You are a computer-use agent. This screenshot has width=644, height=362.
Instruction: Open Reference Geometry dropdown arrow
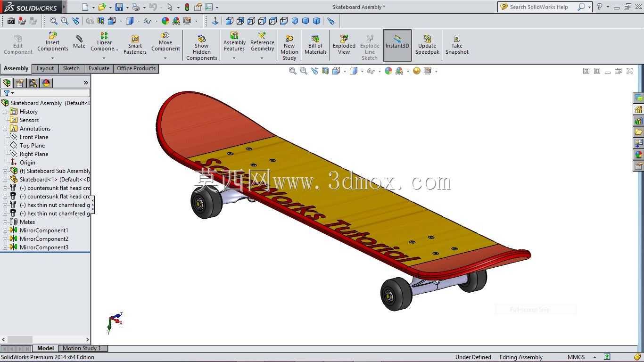(262, 58)
